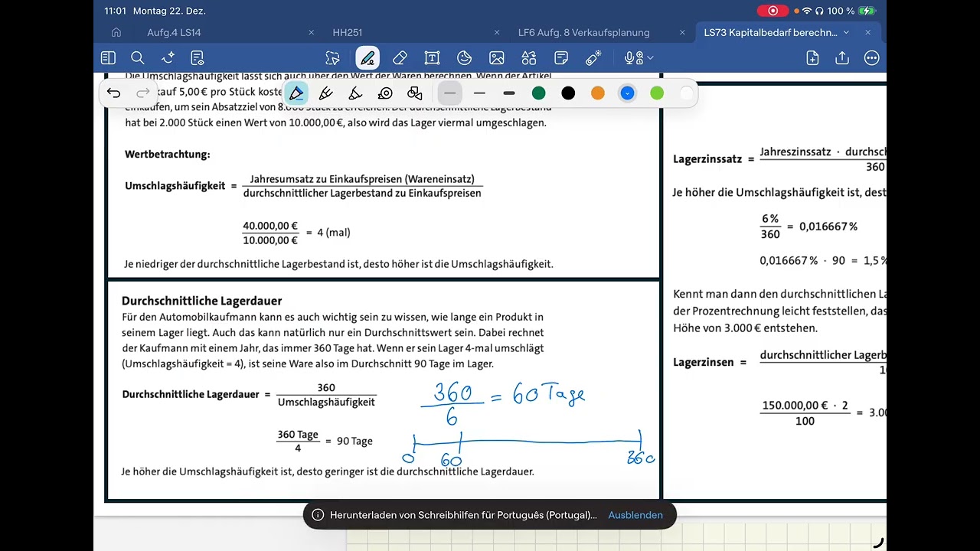The image size is (980, 551).
Task: Tap the battery status indicator
Action: coord(867,11)
